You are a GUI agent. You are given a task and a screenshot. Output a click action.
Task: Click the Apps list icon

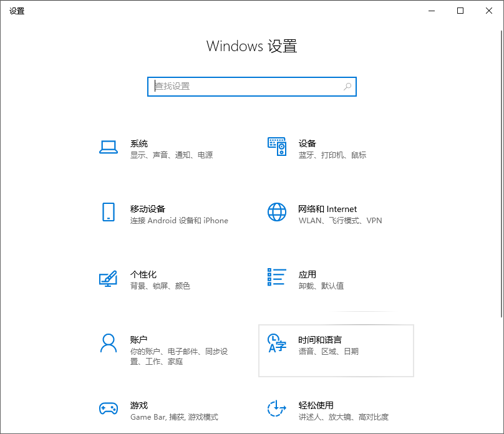click(277, 277)
